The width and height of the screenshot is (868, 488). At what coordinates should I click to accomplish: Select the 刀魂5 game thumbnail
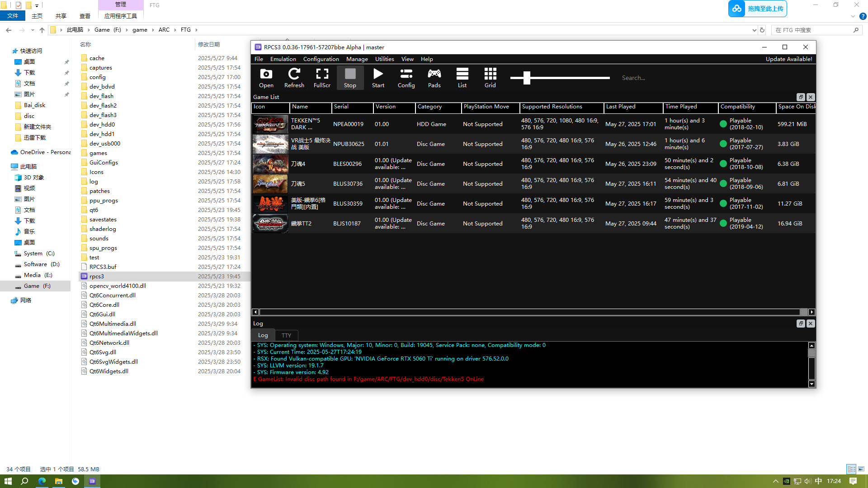pos(270,183)
